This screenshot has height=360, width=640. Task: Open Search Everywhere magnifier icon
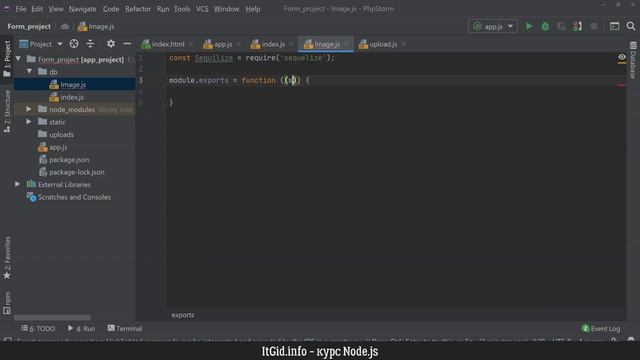631,27
